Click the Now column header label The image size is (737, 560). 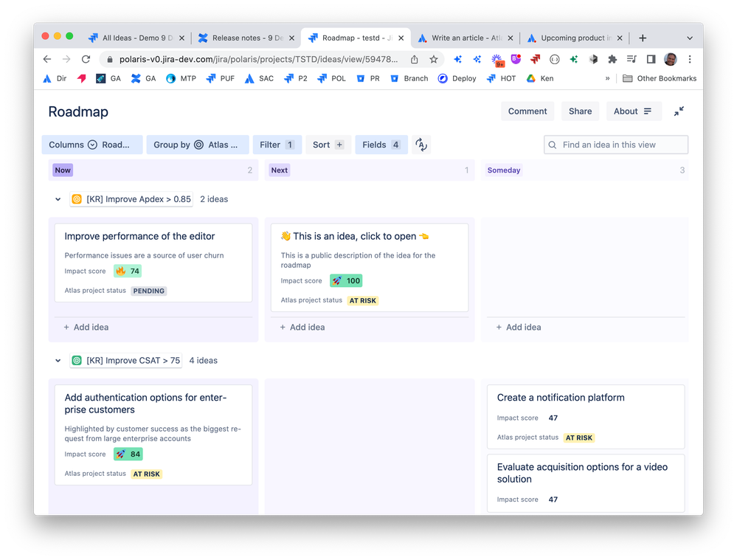63,170
